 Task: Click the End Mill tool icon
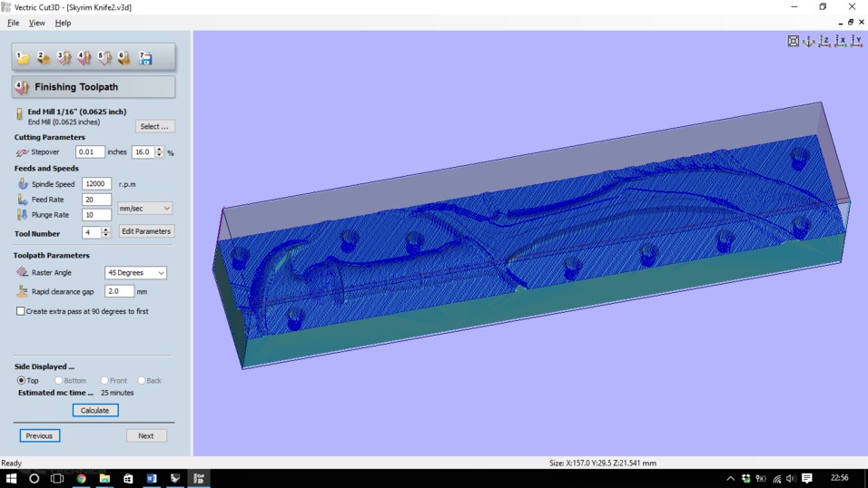20,114
